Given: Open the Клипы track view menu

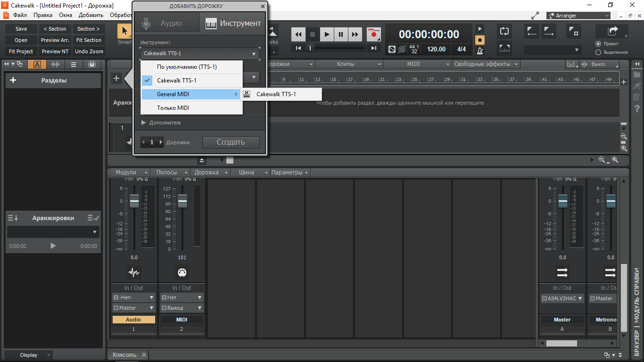Looking at the screenshot, I should [x=349, y=64].
